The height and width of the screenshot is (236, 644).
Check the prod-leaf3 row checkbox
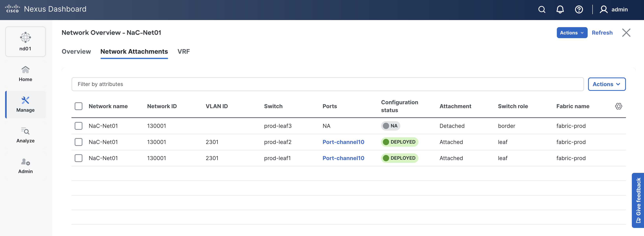pyautogui.click(x=79, y=126)
